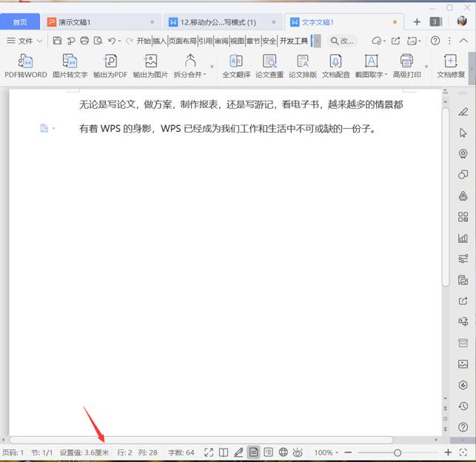Click the Save icon in quick toolbar
Screen dimensions: 476x462
tap(57, 41)
